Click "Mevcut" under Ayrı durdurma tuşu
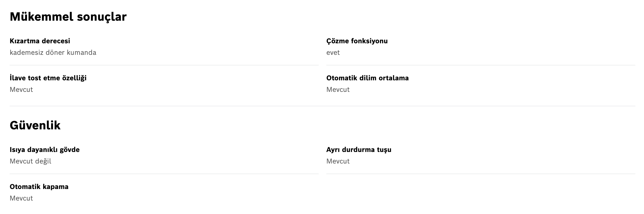The width and height of the screenshot is (644, 214). [x=338, y=161]
